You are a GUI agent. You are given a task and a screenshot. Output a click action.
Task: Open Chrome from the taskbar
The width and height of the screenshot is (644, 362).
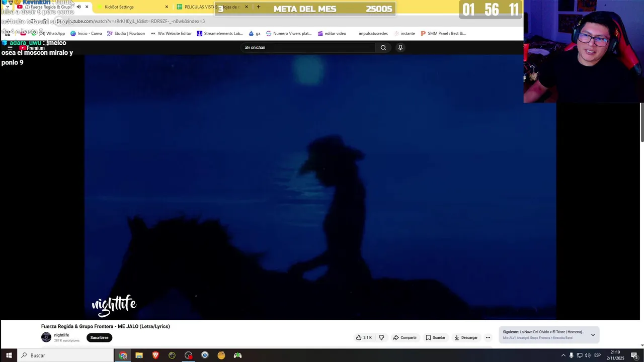(x=123, y=355)
